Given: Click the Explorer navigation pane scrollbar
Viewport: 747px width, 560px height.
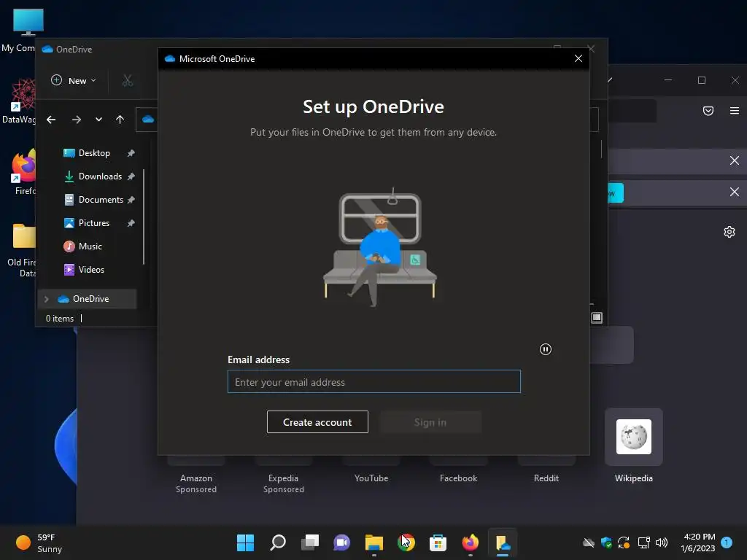Looking at the screenshot, I should (144, 217).
